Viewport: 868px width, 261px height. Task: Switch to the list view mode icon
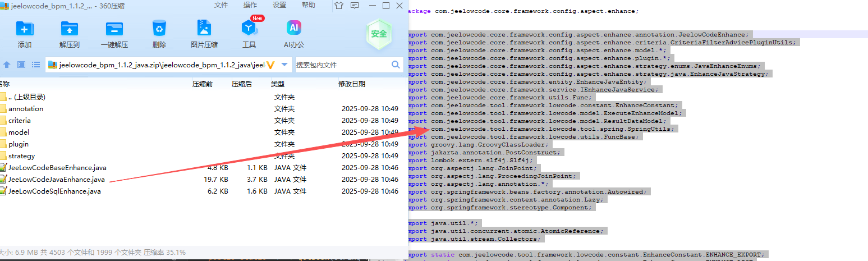click(x=36, y=65)
